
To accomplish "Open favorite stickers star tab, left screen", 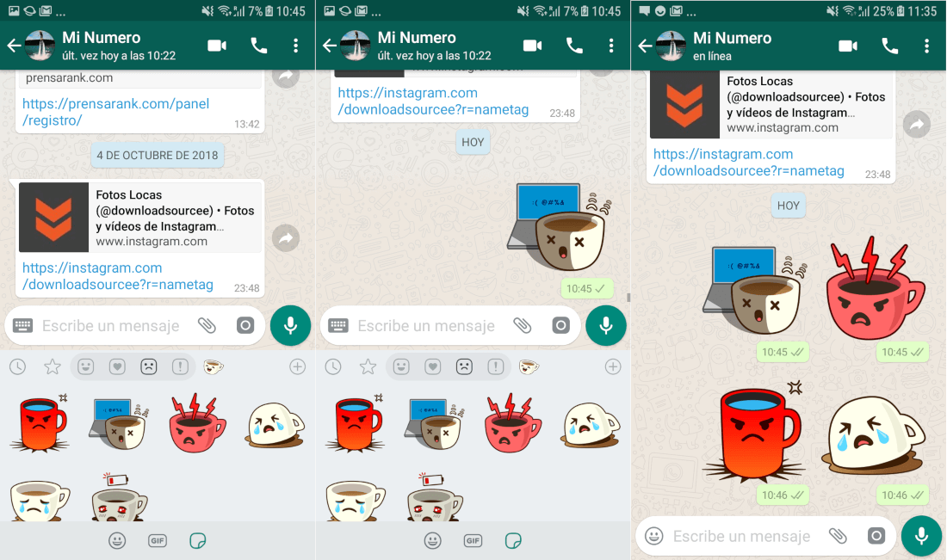I will coord(53,366).
